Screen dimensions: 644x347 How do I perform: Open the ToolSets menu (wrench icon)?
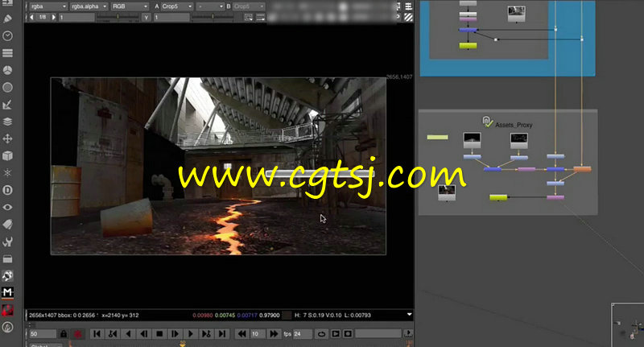pyautogui.click(x=7, y=242)
